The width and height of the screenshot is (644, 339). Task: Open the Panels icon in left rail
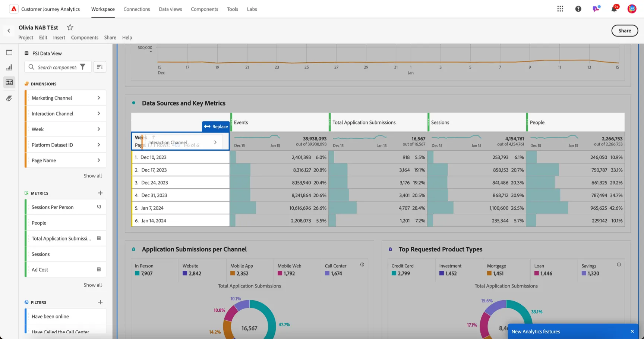pos(9,53)
